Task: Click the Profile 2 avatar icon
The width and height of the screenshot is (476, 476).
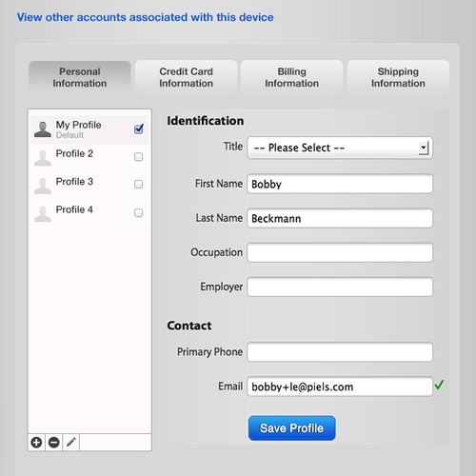Action: (43, 158)
